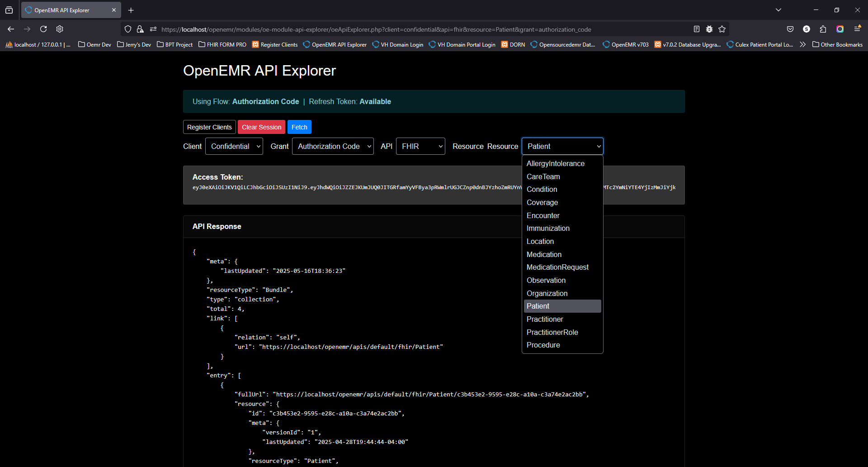Click the blue Fetch button
868x467 pixels.
tap(299, 127)
